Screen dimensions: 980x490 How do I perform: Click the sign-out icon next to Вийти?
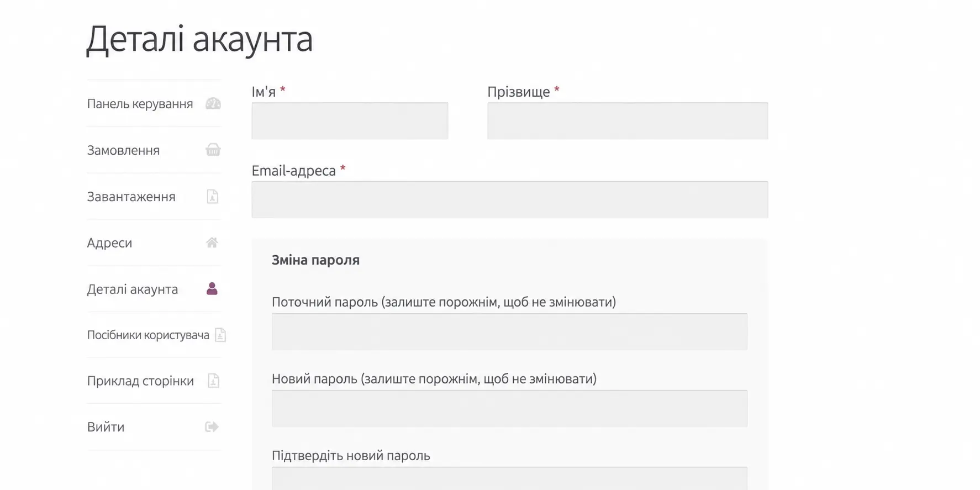pyautogui.click(x=212, y=426)
